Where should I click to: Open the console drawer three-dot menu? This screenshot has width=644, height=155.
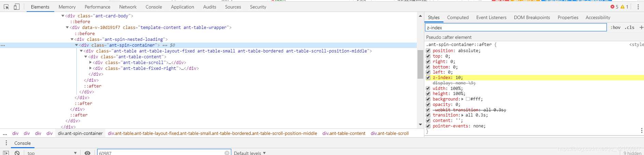click(6, 143)
